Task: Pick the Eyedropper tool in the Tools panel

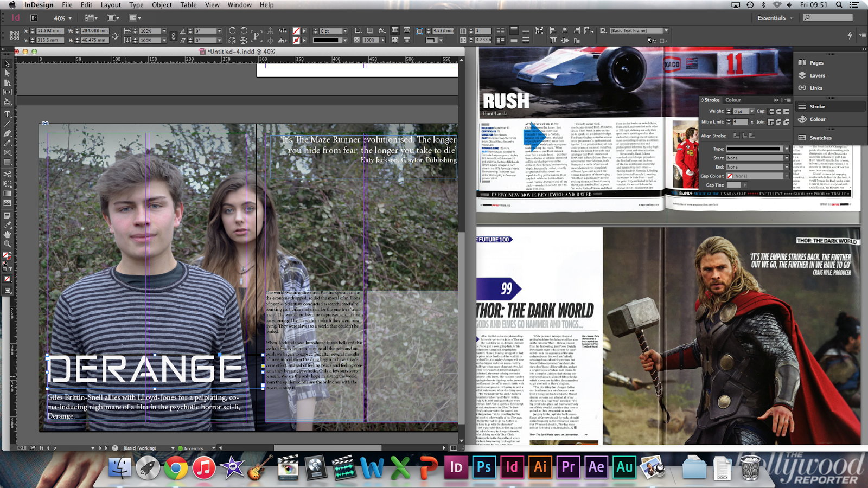Action: click(7, 224)
